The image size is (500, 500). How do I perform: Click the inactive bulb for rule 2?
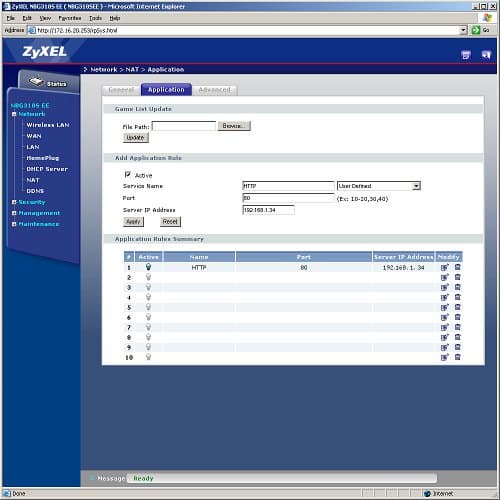click(x=148, y=277)
